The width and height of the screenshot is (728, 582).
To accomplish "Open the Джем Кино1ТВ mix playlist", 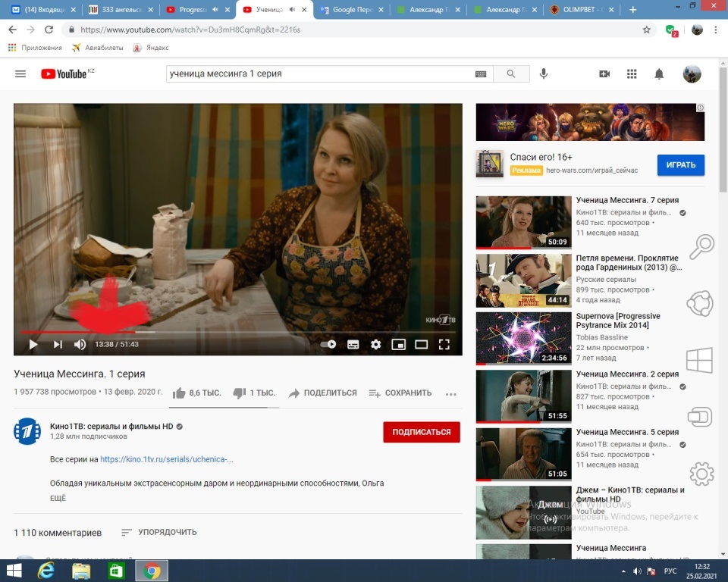I will (x=524, y=512).
